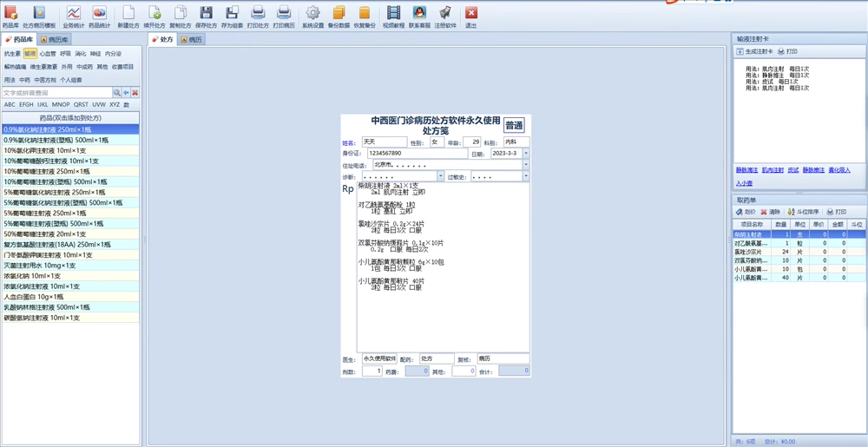Save prescription with 保存处方 icon
The image size is (868, 447).
coord(206,16)
